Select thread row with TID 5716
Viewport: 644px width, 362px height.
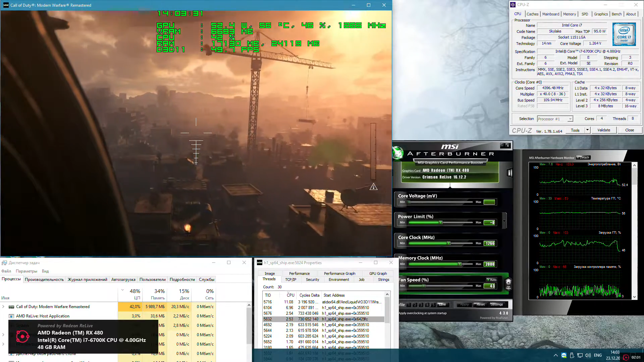point(322,302)
